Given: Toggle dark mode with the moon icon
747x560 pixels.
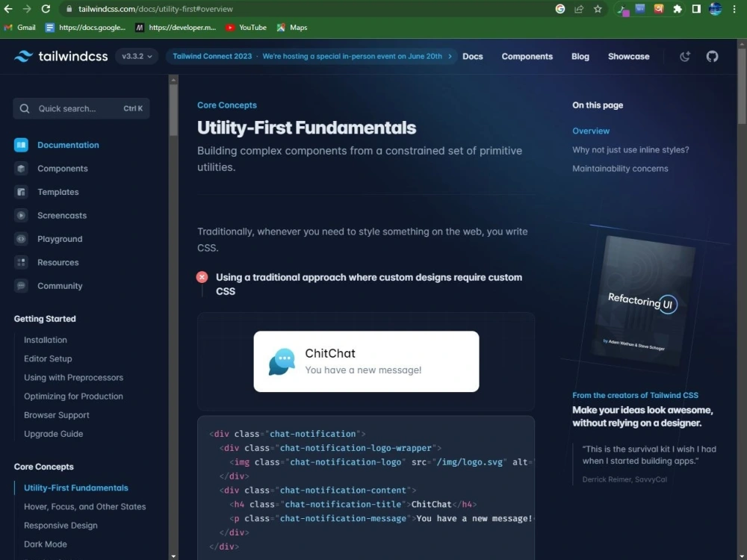Looking at the screenshot, I should point(684,56).
